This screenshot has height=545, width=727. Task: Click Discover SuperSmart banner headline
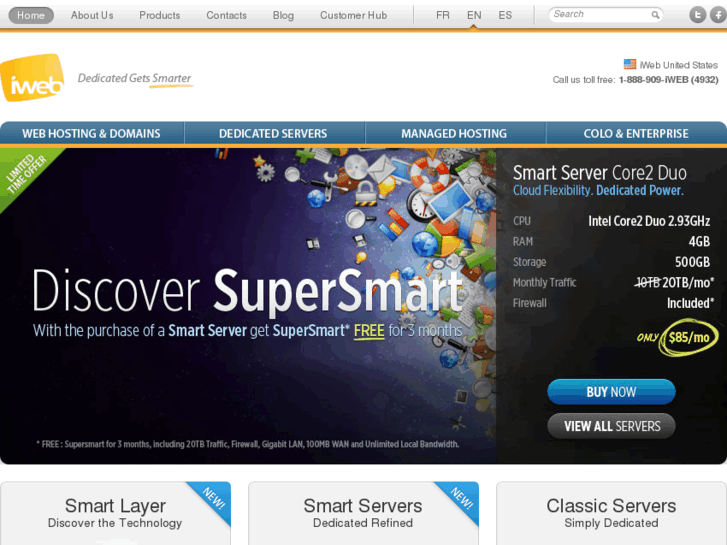pyautogui.click(x=248, y=291)
